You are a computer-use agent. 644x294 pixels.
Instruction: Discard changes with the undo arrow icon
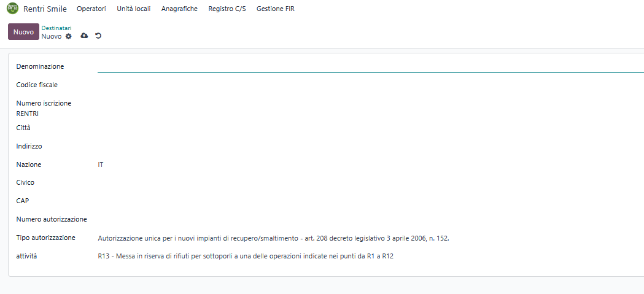click(x=98, y=36)
